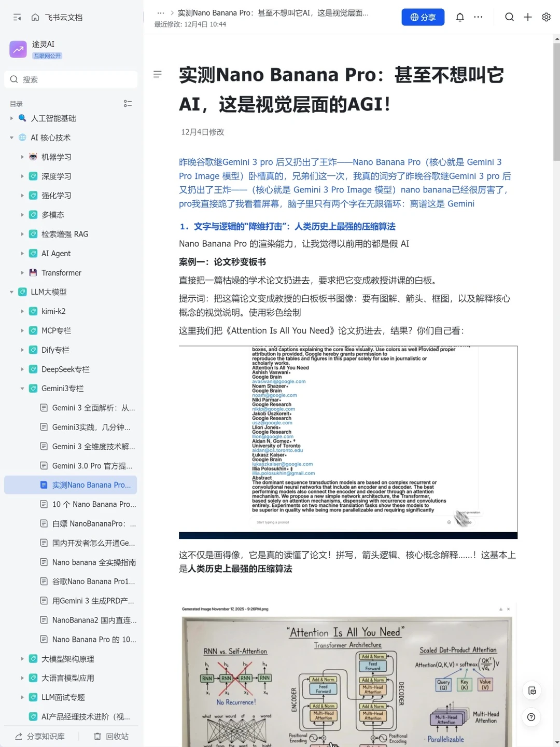Collapse the Gemini3专栏 node arrow
The image size is (560, 747).
[22, 389]
